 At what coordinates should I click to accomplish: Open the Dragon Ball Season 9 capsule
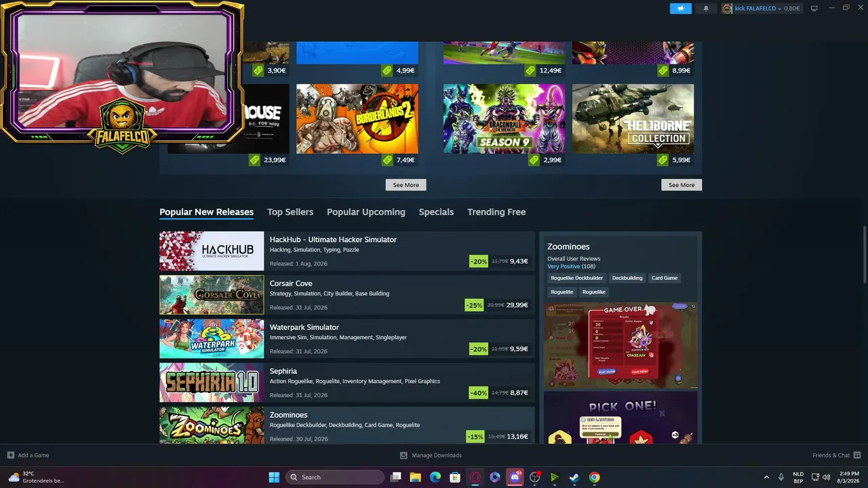click(x=504, y=119)
